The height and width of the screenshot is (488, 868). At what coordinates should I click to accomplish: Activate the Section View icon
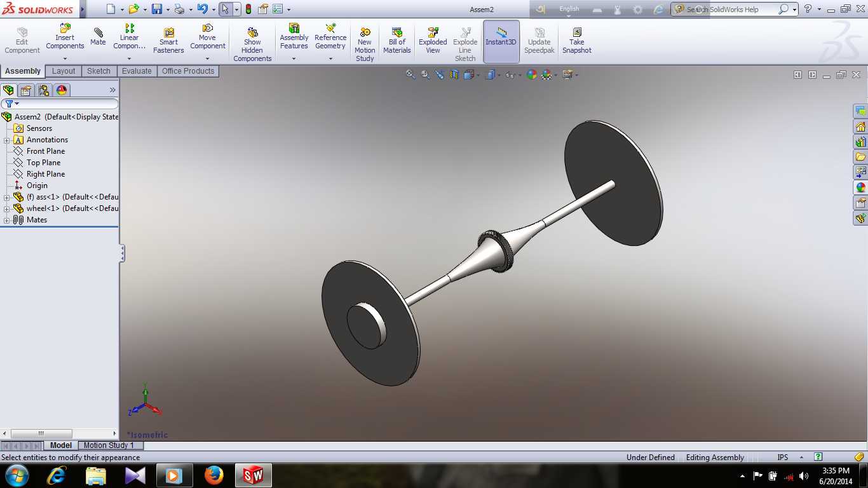point(454,74)
